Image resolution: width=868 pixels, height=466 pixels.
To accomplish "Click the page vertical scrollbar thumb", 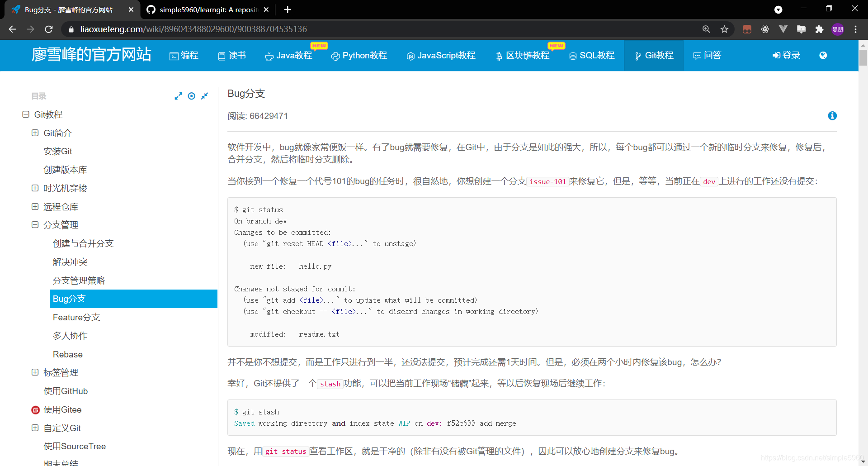I will (x=863, y=57).
